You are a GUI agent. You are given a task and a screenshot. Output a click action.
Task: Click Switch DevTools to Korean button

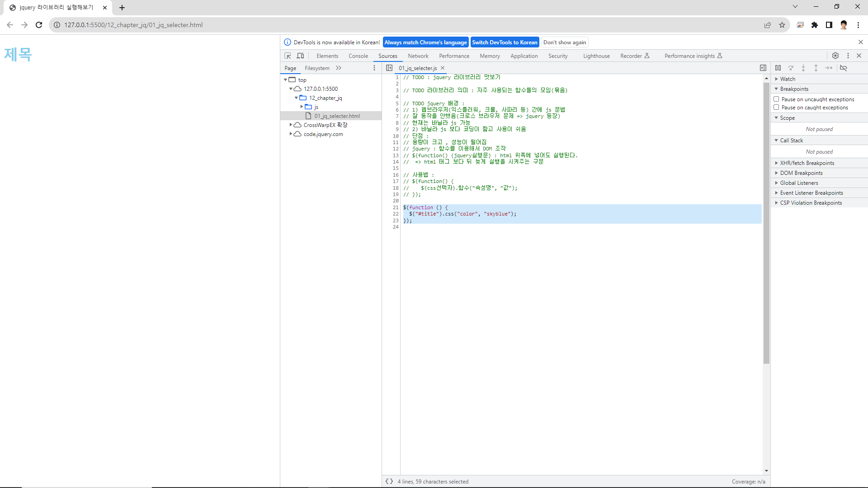click(x=505, y=42)
